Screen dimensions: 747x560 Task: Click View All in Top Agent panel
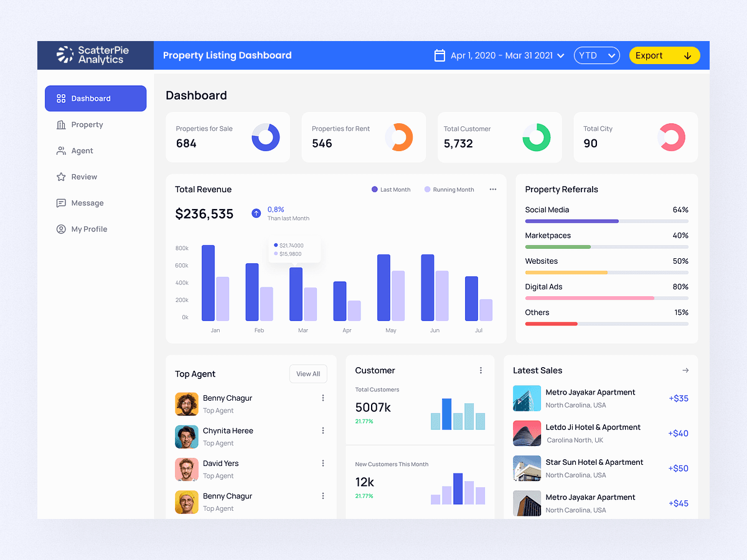coord(308,374)
